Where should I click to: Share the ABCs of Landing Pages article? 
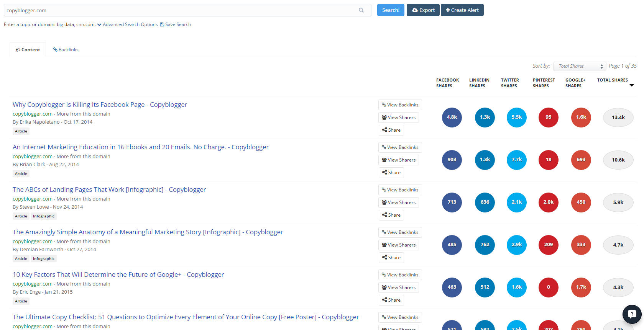click(x=391, y=215)
